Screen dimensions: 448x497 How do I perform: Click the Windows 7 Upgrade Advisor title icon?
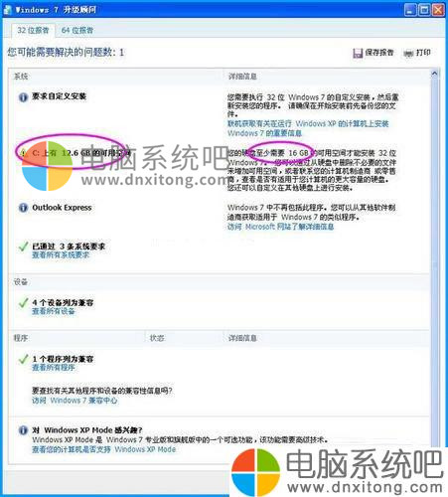coord(7,10)
